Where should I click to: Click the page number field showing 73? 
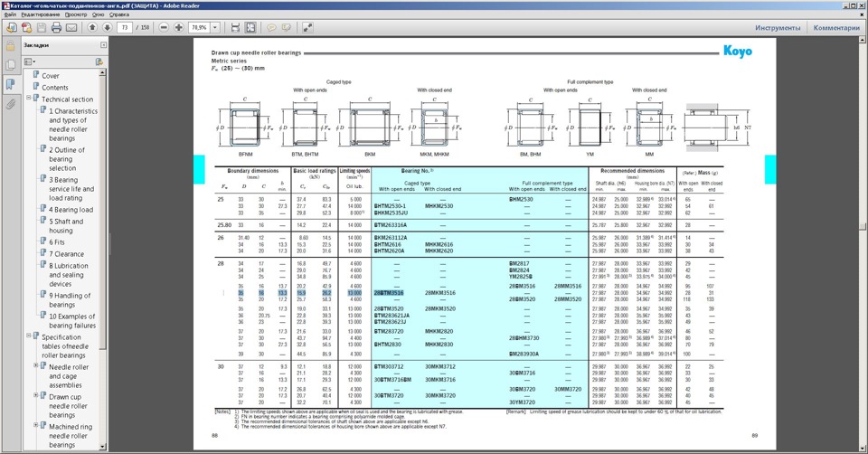pos(125,27)
